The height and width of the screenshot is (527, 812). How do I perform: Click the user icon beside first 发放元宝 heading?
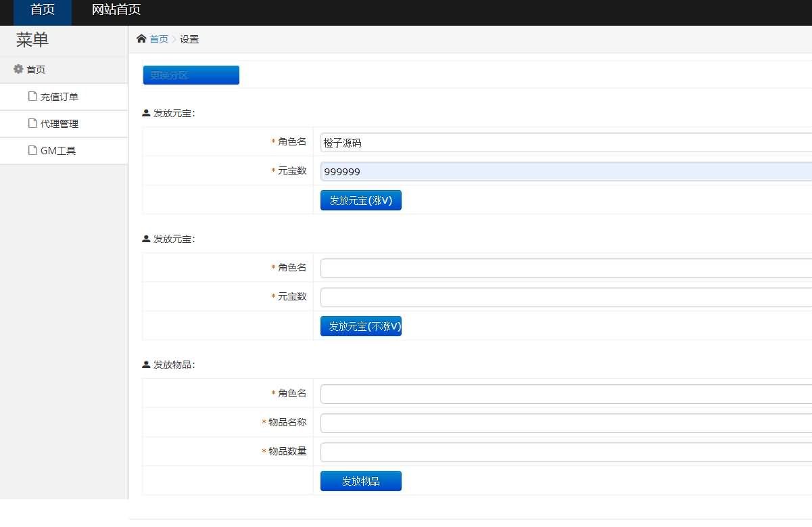pyautogui.click(x=146, y=113)
